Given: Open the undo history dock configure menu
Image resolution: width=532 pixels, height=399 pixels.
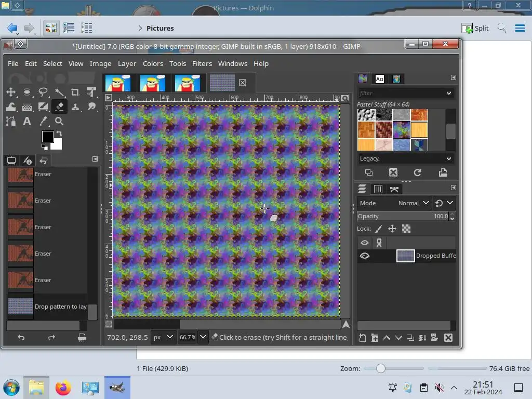Looking at the screenshot, I should pos(95,159).
